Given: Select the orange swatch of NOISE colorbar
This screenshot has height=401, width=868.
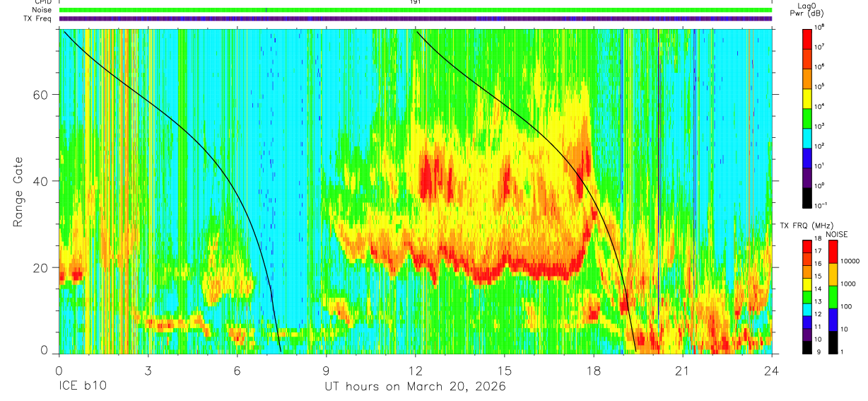Looking at the screenshot, I should pos(833,274).
